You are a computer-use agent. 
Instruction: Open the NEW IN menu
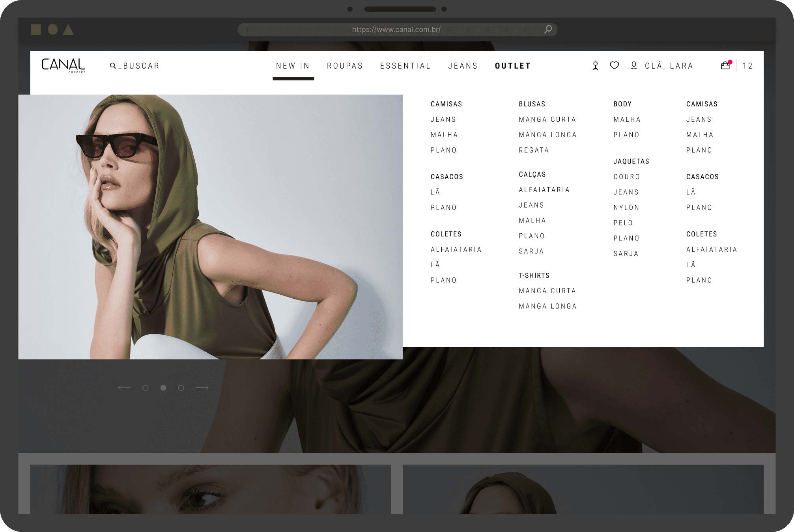click(293, 66)
